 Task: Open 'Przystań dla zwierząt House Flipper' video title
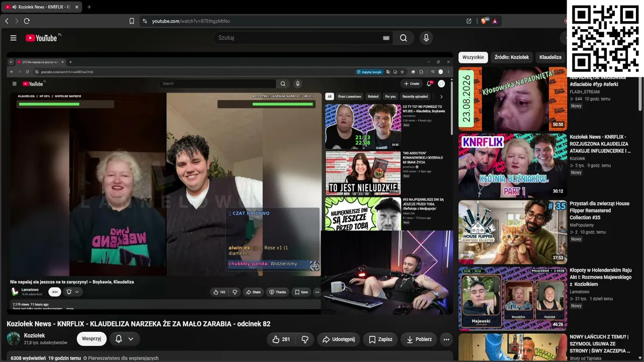tap(600, 210)
